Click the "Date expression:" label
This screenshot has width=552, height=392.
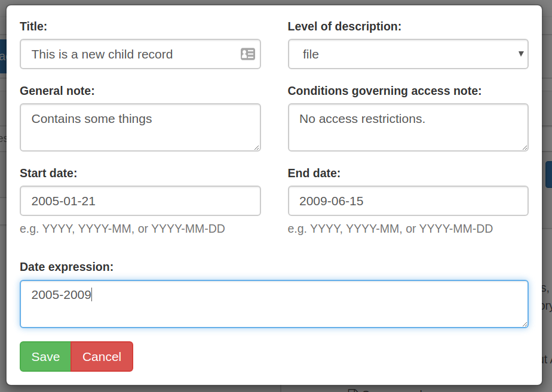coord(66,267)
